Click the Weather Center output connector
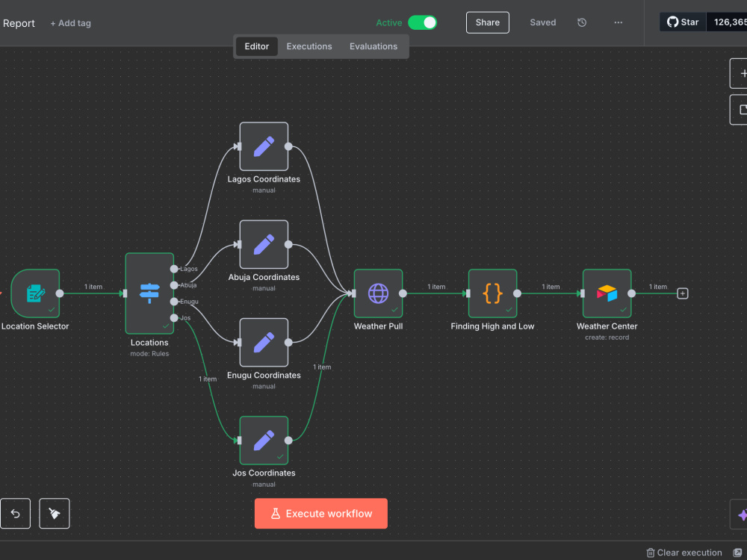 (x=631, y=293)
